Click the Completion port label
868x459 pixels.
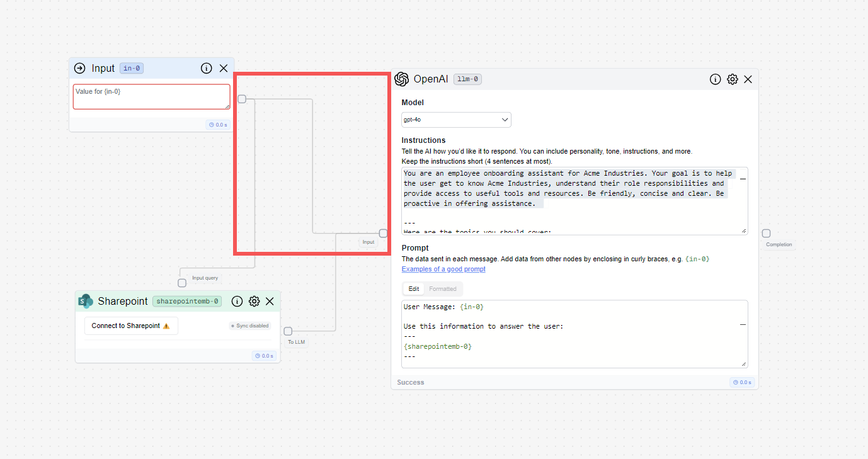pyautogui.click(x=779, y=244)
